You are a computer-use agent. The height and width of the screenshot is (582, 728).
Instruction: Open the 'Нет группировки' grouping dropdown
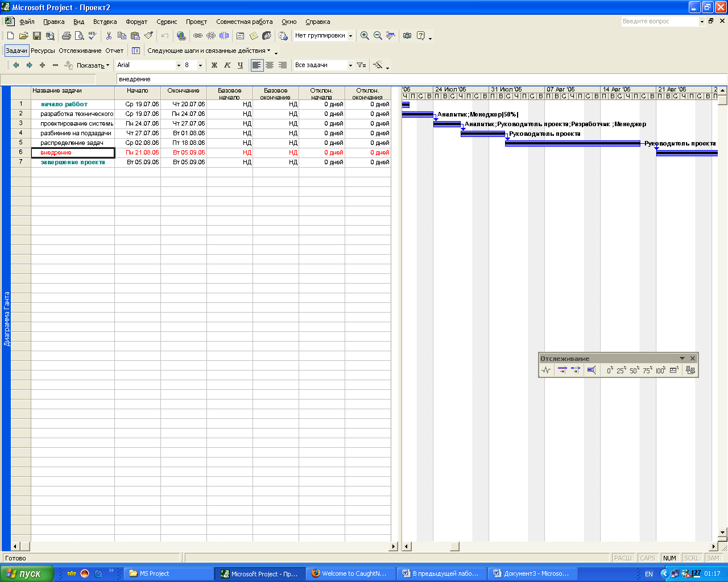point(350,36)
